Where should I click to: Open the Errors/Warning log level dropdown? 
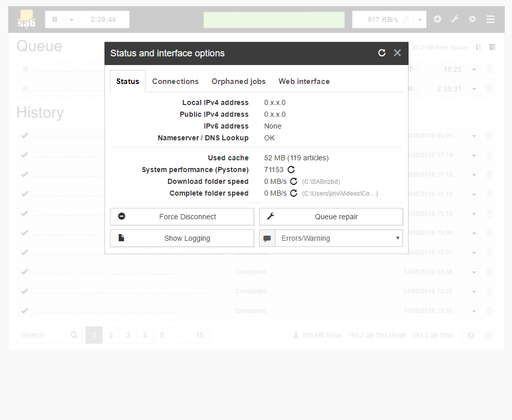[x=339, y=238]
